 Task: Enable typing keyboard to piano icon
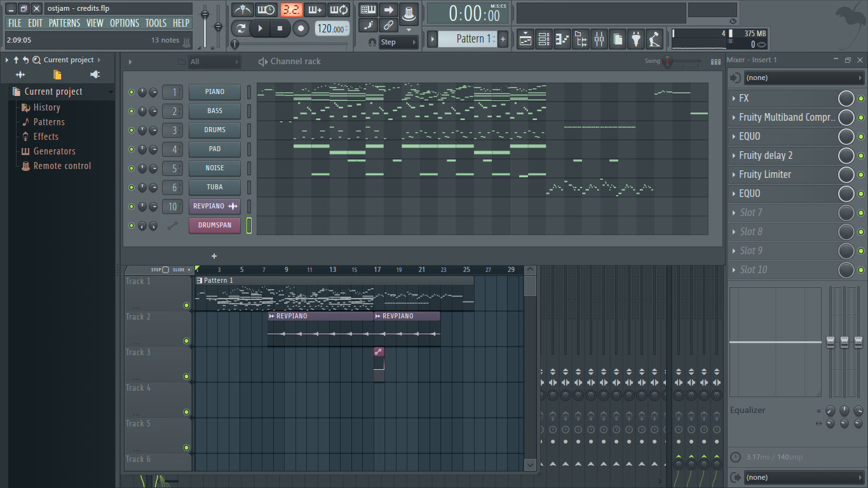coord(368,10)
